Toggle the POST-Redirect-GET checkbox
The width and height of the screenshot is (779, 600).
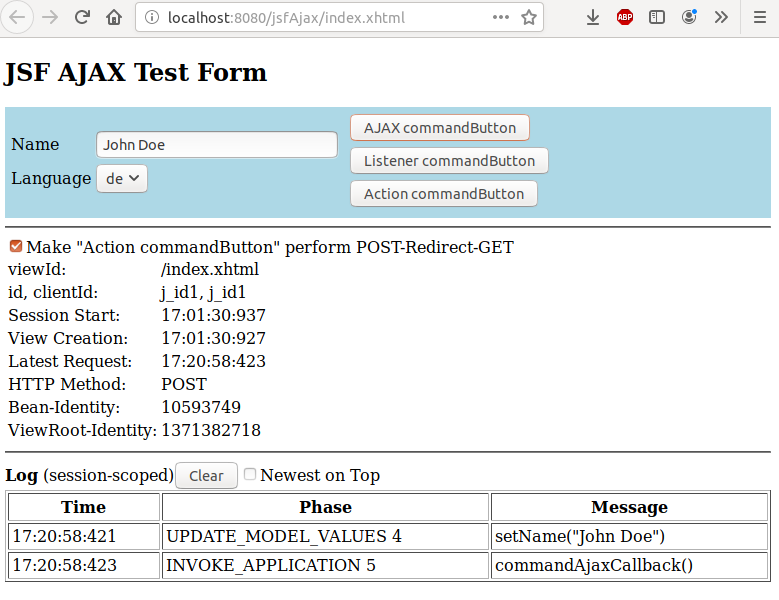click(16, 246)
